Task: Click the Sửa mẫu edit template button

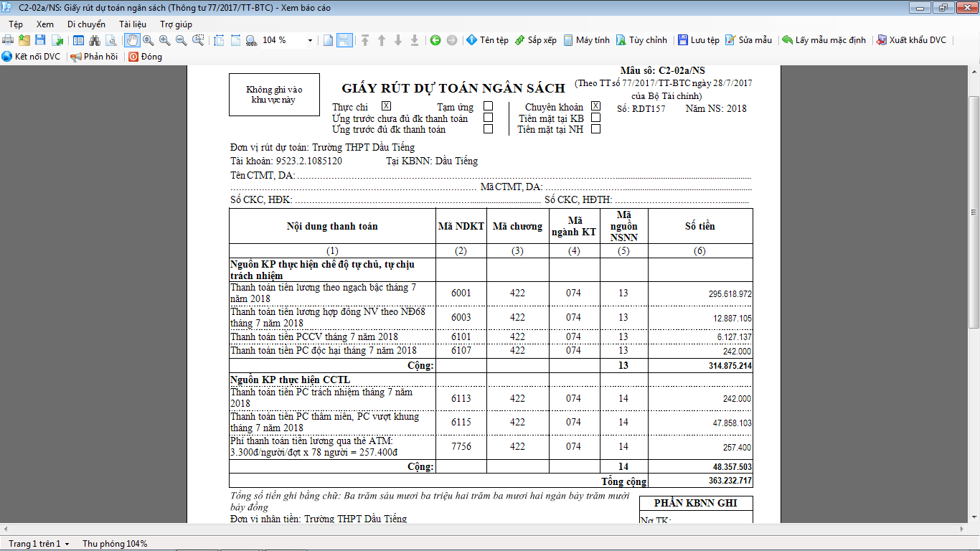Action: [748, 40]
